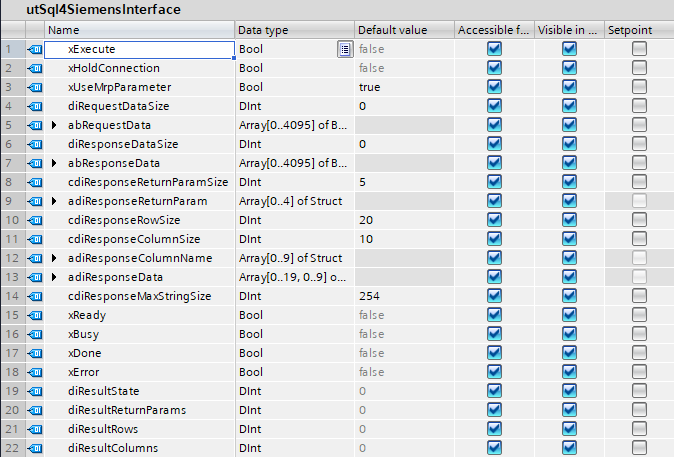Enable Setpoint for xBusy

click(x=639, y=334)
